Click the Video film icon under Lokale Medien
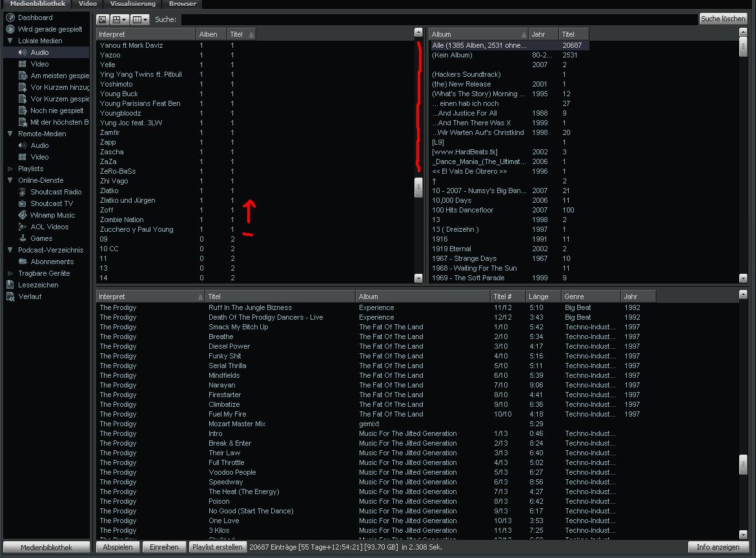 click(x=22, y=64)
